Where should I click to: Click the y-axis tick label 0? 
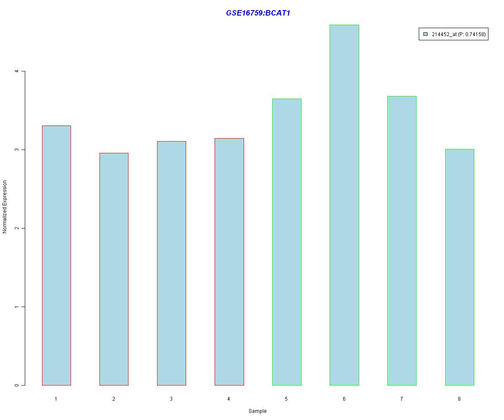coord(17,385)
